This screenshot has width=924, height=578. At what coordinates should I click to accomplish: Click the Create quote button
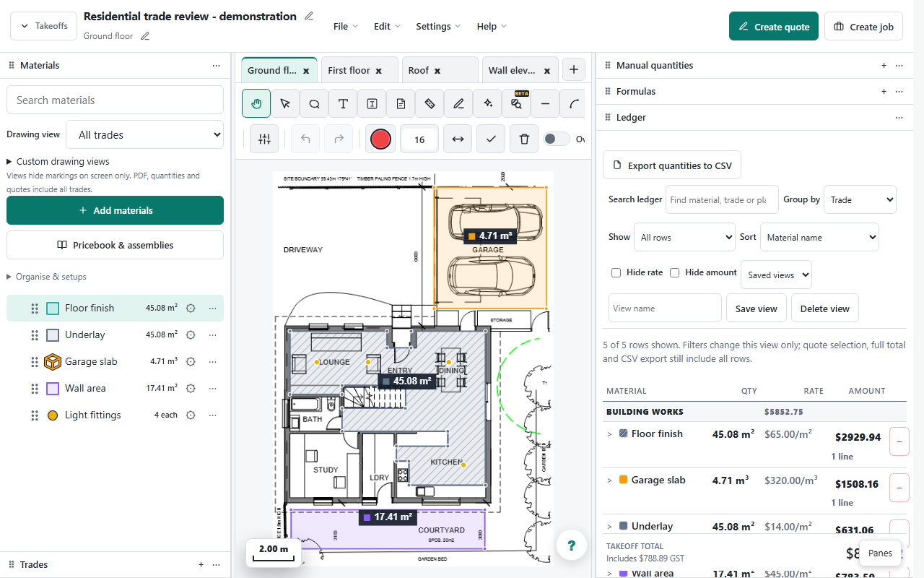[x=774, y=26]
